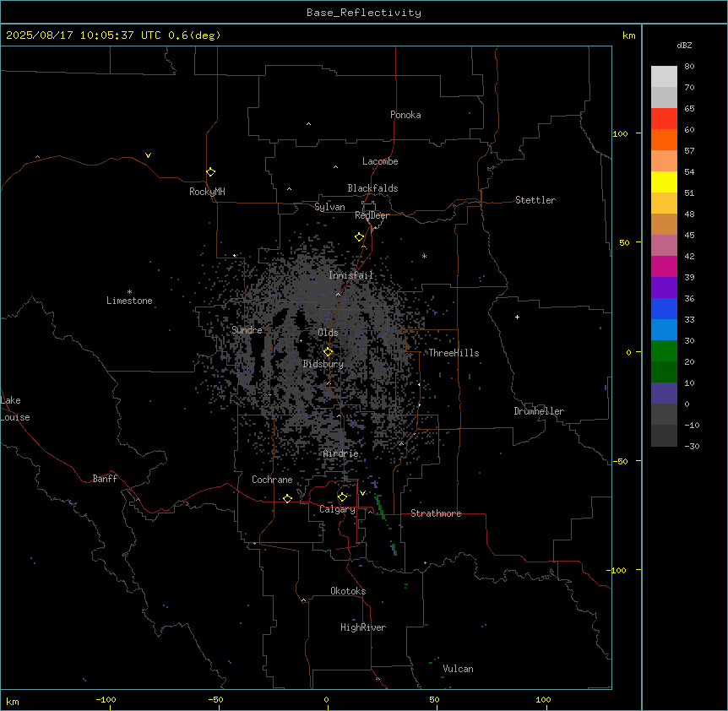Select the purple 39-36 dBZ legend color

click(x=664, y=288)
